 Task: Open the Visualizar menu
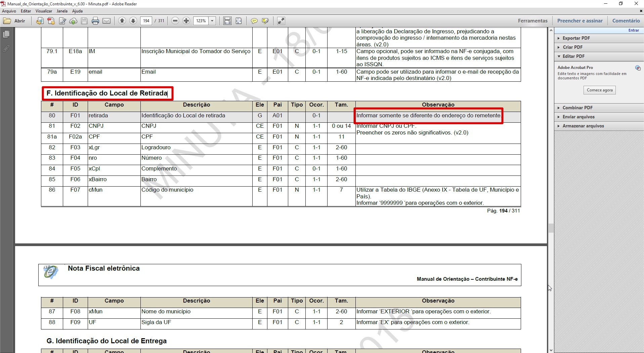(x=44, y=11)
